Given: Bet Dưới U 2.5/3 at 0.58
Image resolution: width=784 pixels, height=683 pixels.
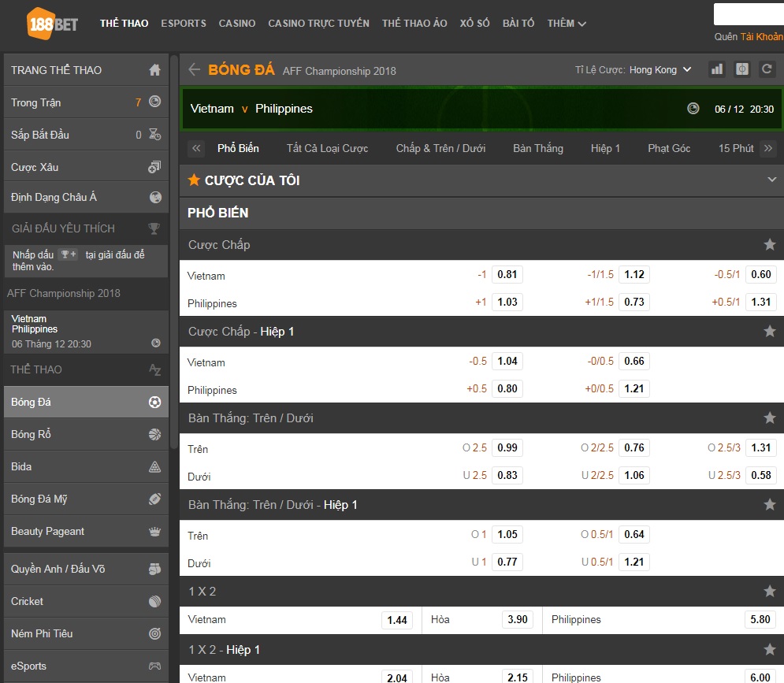Looking at the screenshot, I should click(x=761, y=476).
